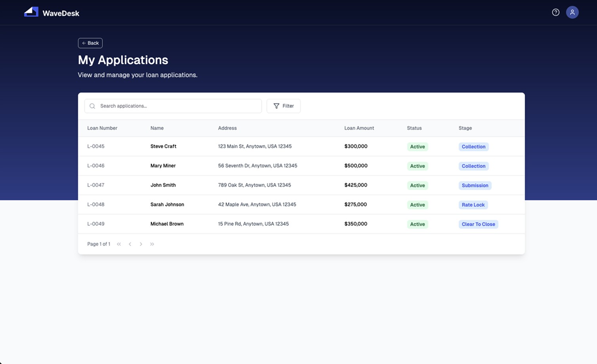Jump to first page with double-left chevron
The image size is (597, 364).
tap(119, 244)
